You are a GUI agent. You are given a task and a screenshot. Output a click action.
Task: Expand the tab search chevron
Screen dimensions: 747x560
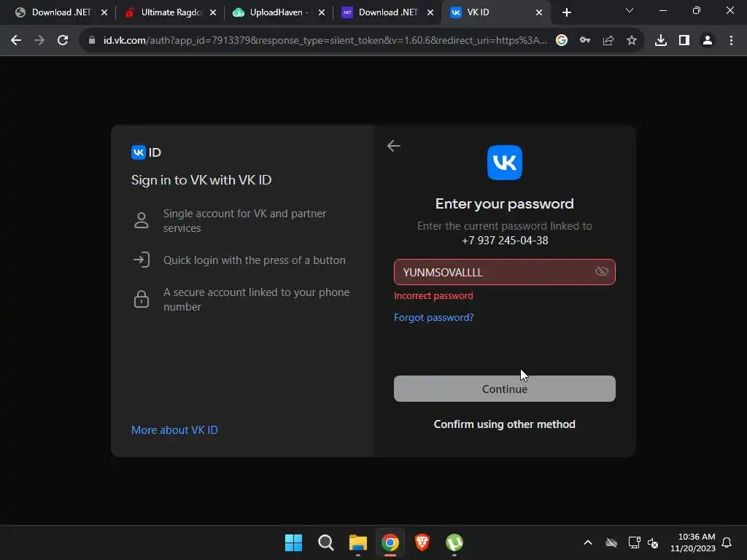pos(630,10)
